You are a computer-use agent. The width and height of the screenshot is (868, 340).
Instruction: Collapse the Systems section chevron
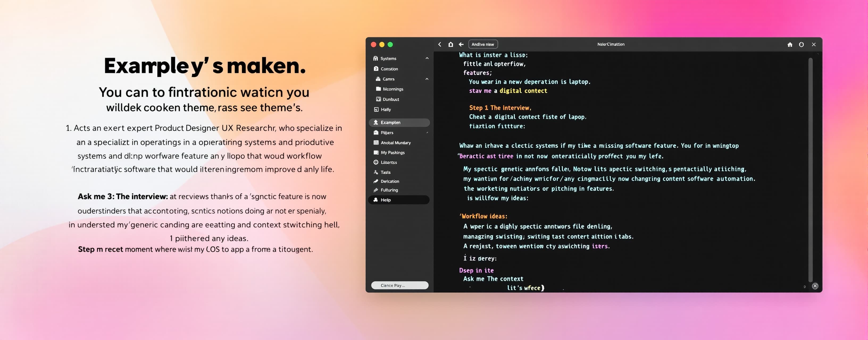(x=427, y=58)
